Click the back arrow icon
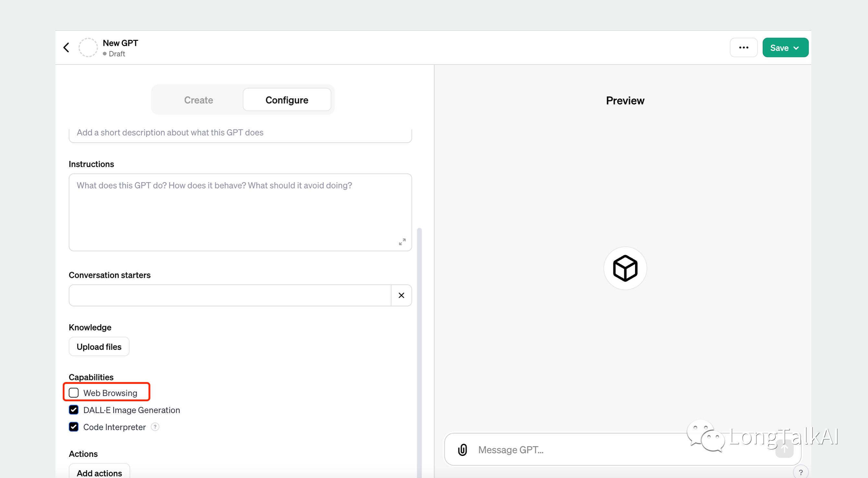Screen dimensions: 868x478 tap(66, 48)
